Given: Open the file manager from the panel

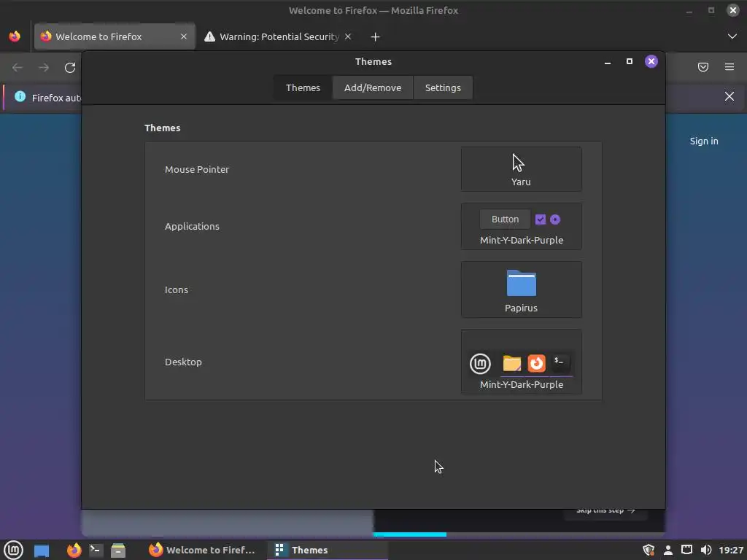Looking at the screenshot, I should 118,550.
